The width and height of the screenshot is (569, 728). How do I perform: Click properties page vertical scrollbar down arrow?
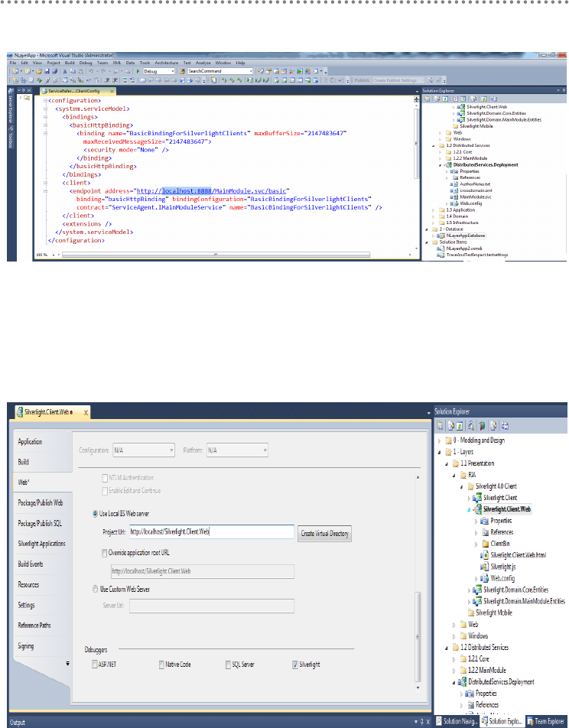(x=418, y=687)
